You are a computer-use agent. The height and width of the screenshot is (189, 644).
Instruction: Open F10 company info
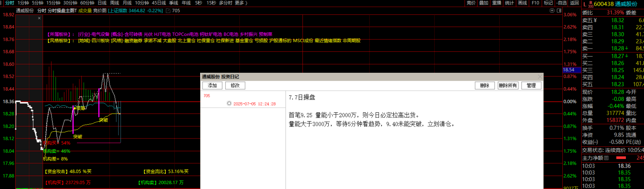point(535,3)
